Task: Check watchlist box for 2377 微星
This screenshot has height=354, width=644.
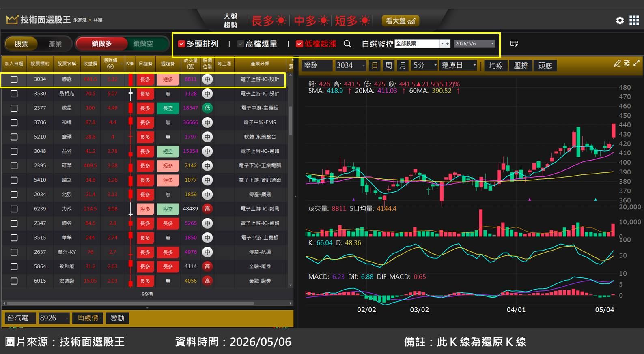Action: point(14,108)
